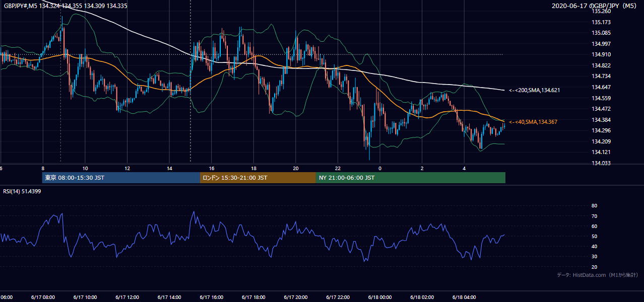This screenshot has width=644, height=302.
Task: Click the RSI scale value 30
Action: click(x=594, y=257)
